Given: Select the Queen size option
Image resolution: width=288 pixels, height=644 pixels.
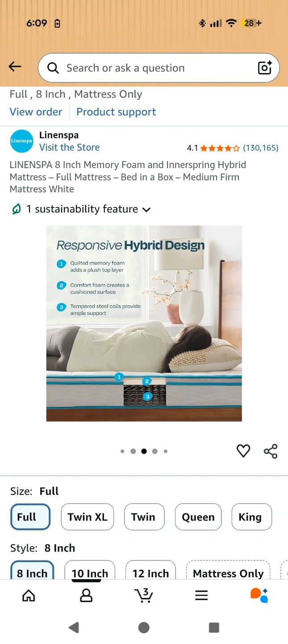Looking at the screenshot, I should click(198, 517).
